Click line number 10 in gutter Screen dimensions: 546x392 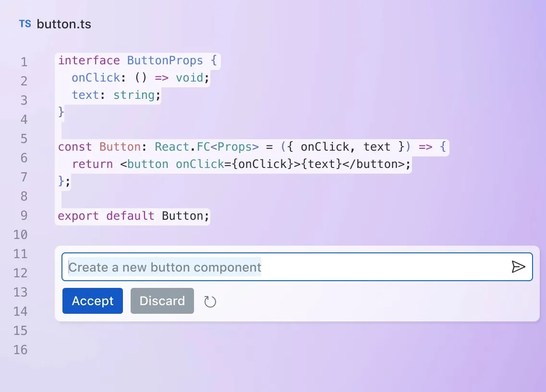[x=21, y=235]
